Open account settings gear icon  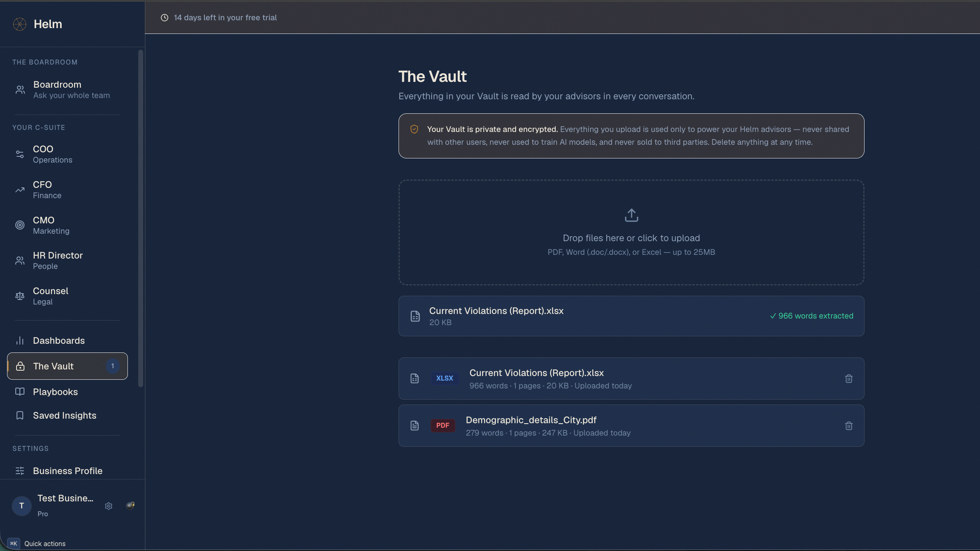[x=108, y=506]
